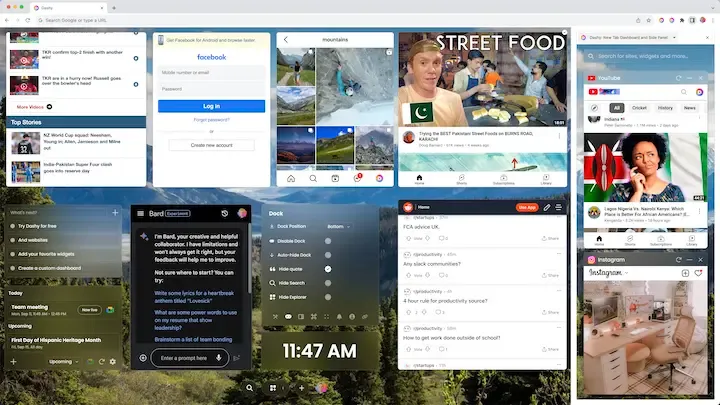720x405 pixels.
Task: Open Instagram notifications heart in side panel
Action: coord(698,273)
